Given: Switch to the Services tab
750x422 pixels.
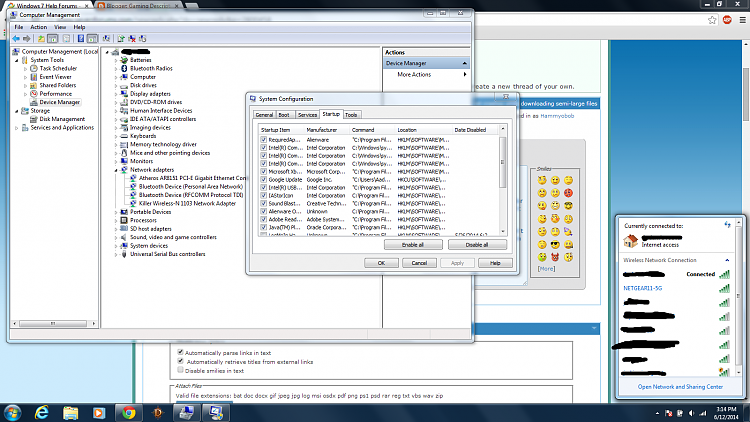Looking at the screenshot, I should click(x=307, y=115).
